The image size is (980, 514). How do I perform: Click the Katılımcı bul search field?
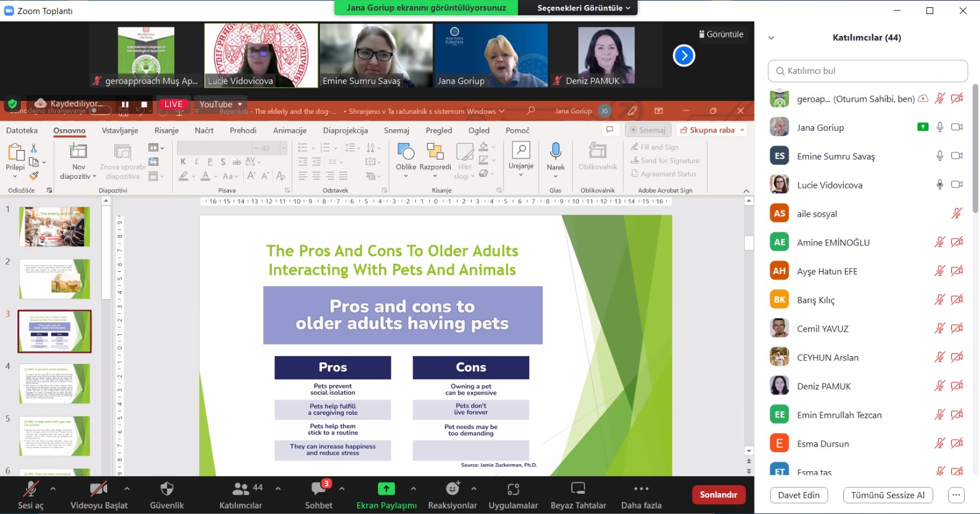pyautogui.click(x=867, y=71)
